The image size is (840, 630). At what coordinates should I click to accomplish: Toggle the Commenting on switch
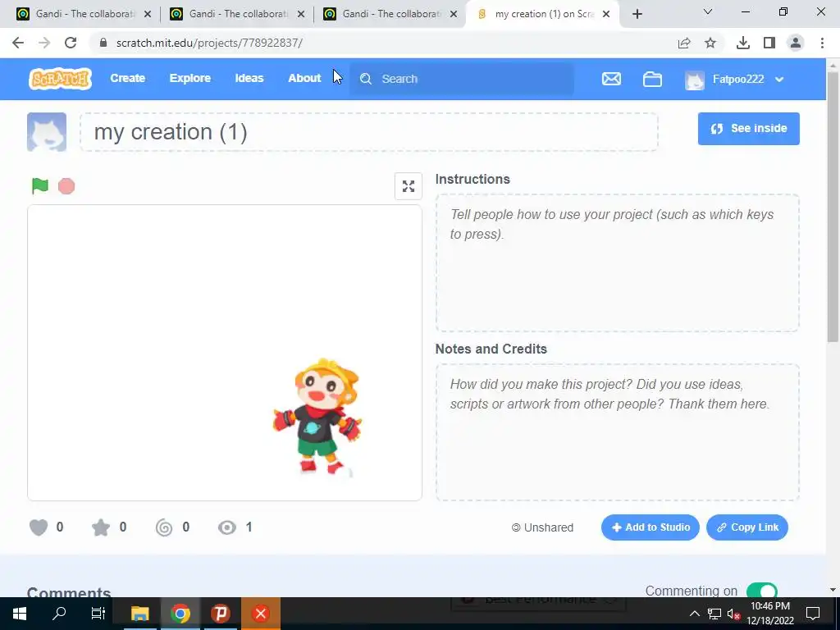[x=761, y=591]
